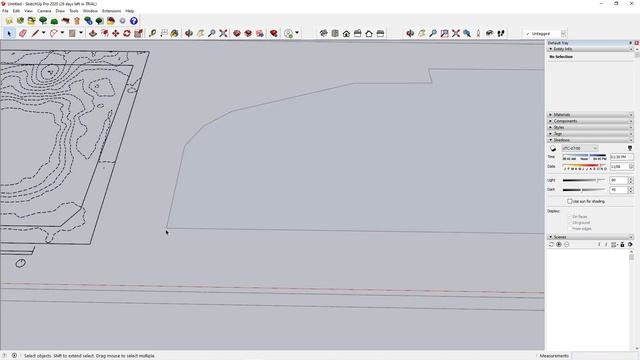Open the UTC time zone dropdown
Screen dimensions: 640x360
tap(580, 148)
